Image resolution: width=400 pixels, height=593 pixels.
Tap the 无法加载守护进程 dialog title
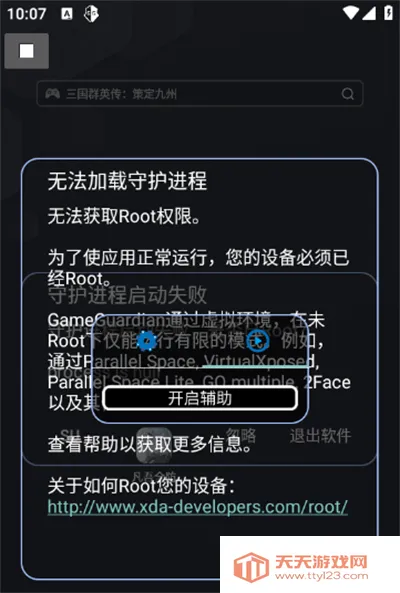pyautogui.click(x=127, y=181)
